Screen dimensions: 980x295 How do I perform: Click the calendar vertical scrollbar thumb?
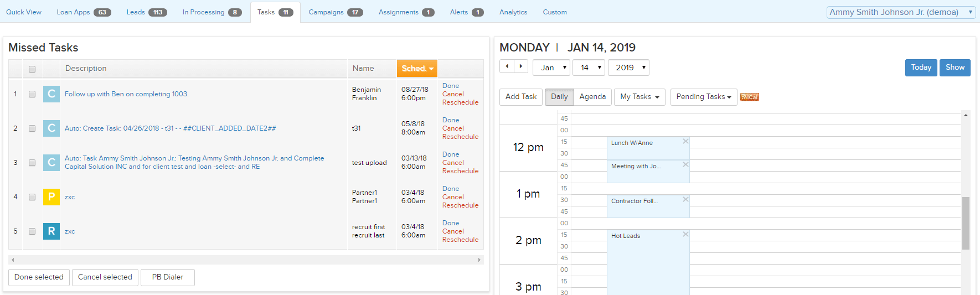(966, 223)
